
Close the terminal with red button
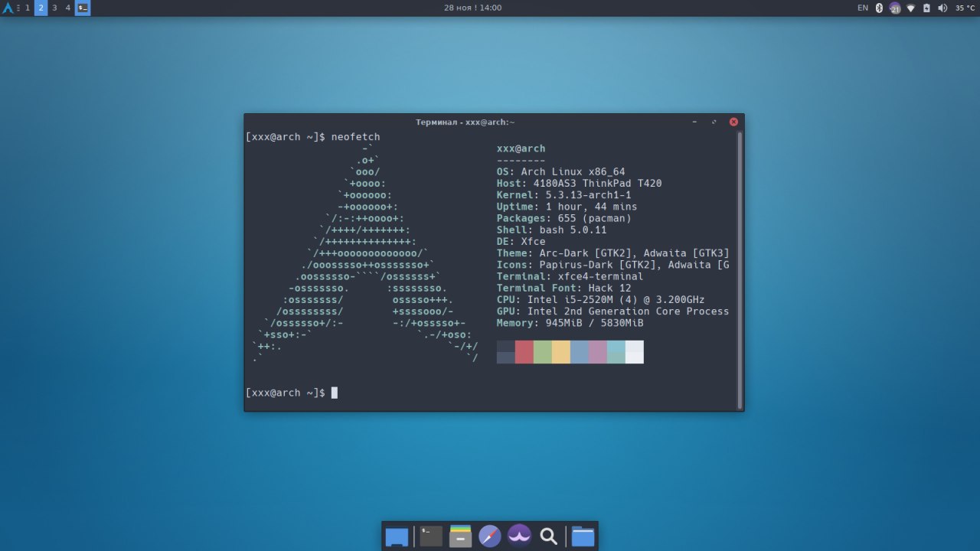[733, 122]
